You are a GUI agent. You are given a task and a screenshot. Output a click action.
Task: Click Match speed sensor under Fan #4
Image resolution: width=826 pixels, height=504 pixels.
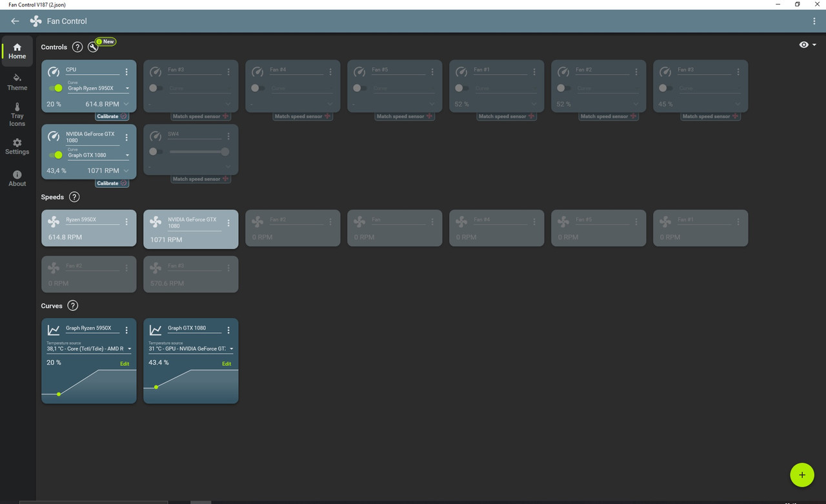[x=302, y=117]
